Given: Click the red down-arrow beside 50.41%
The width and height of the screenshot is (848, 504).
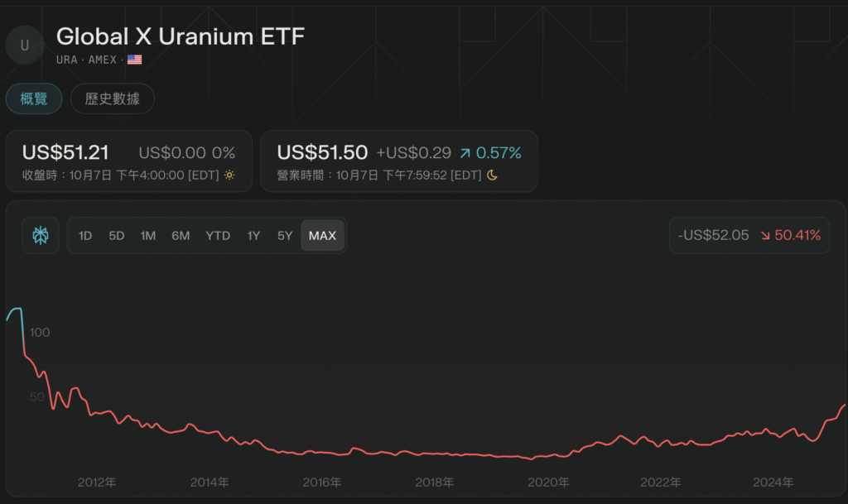Looking at the screenshot, I should point(764,236).
